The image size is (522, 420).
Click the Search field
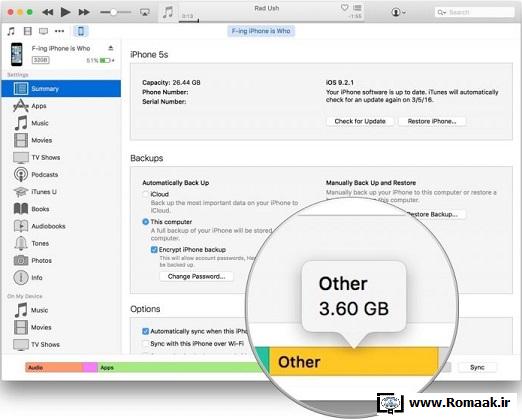pos(475,12)
